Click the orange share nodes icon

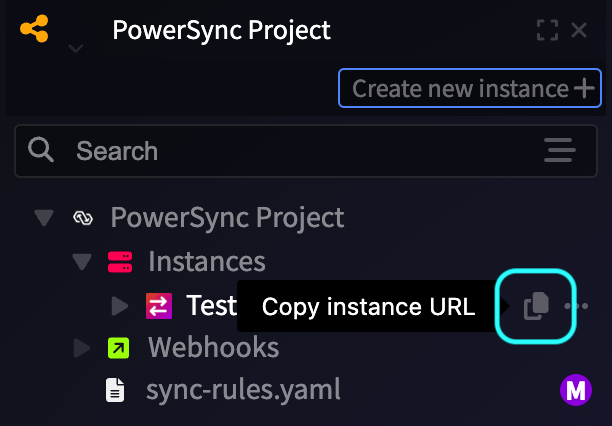point(34,29)
